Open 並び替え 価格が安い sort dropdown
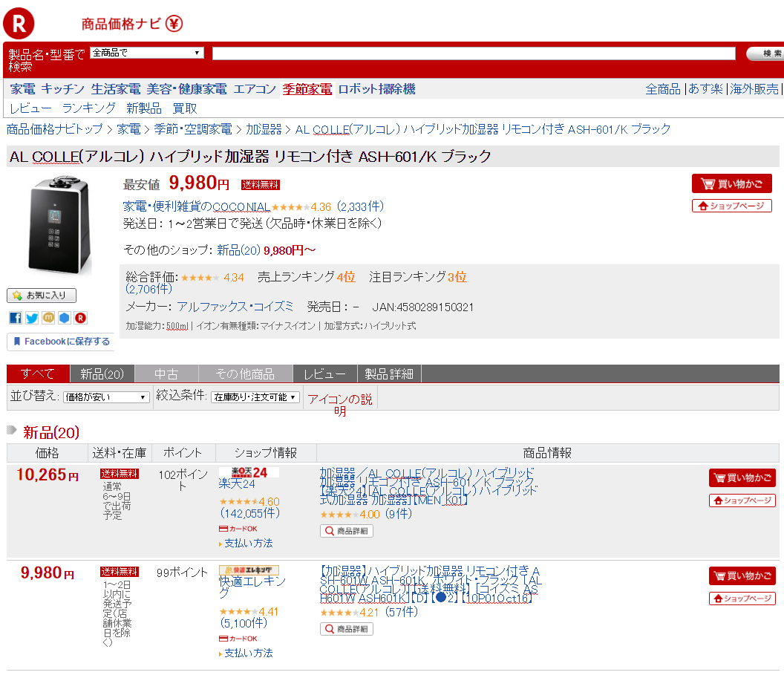Screen dimensions: 784x675 [x=106, y=397]
